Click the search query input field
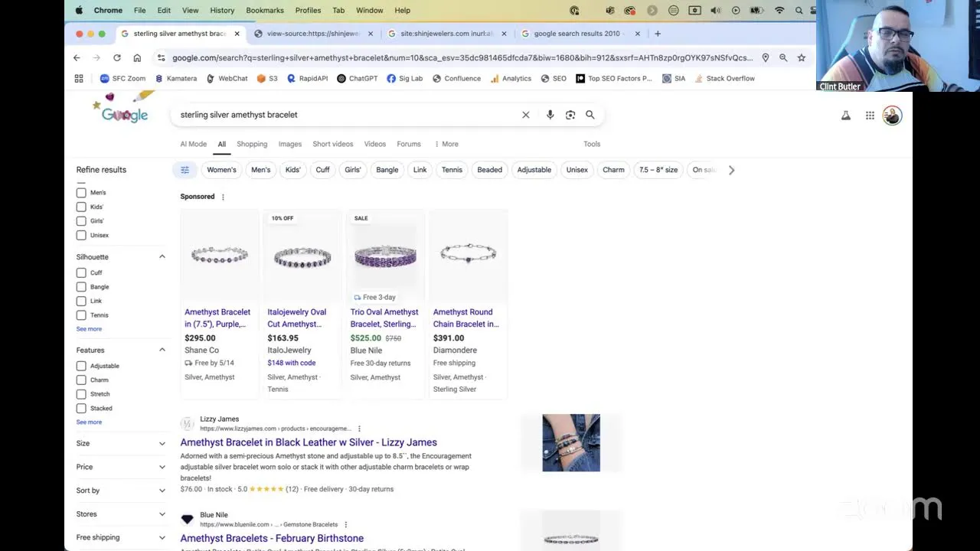The width and height of the screenshot is (980, 551). click(346, 115)
